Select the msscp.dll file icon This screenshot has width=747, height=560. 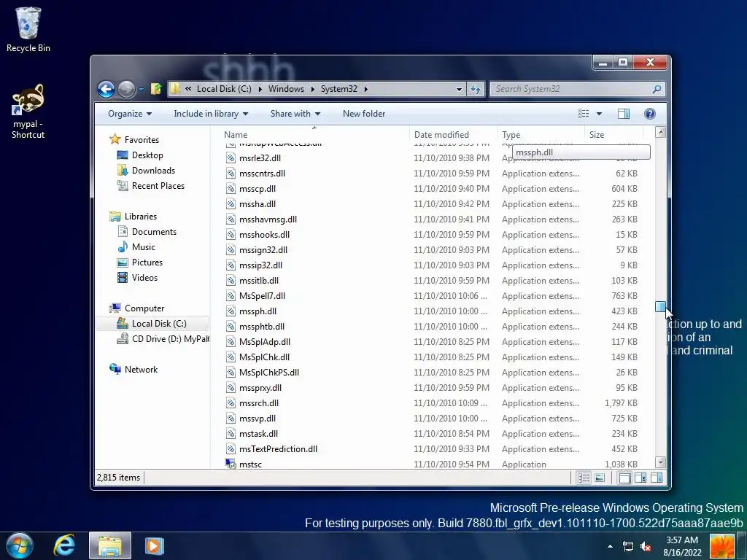click(231, 189)
